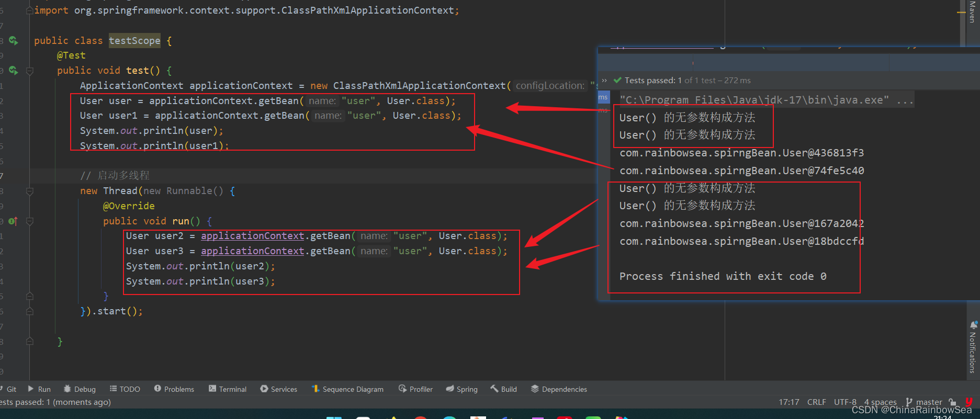Viewport: 980px width, 419px height.
Task: Click the Profiler icon in bottom bar
Action: [x=402, y=389]
